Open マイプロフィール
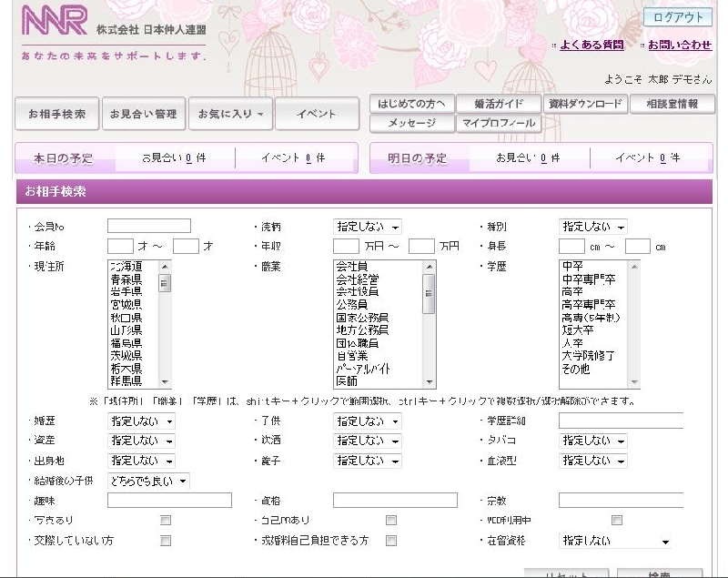 click(499, 123)
